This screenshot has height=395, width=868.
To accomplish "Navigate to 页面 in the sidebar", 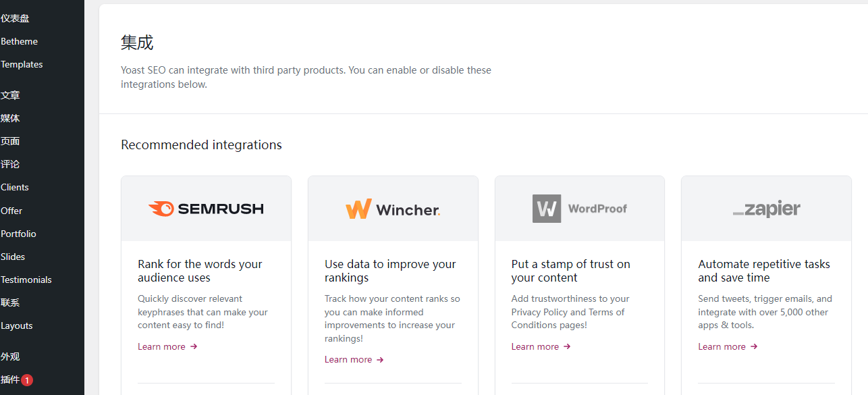I will [x=10, y=141].
